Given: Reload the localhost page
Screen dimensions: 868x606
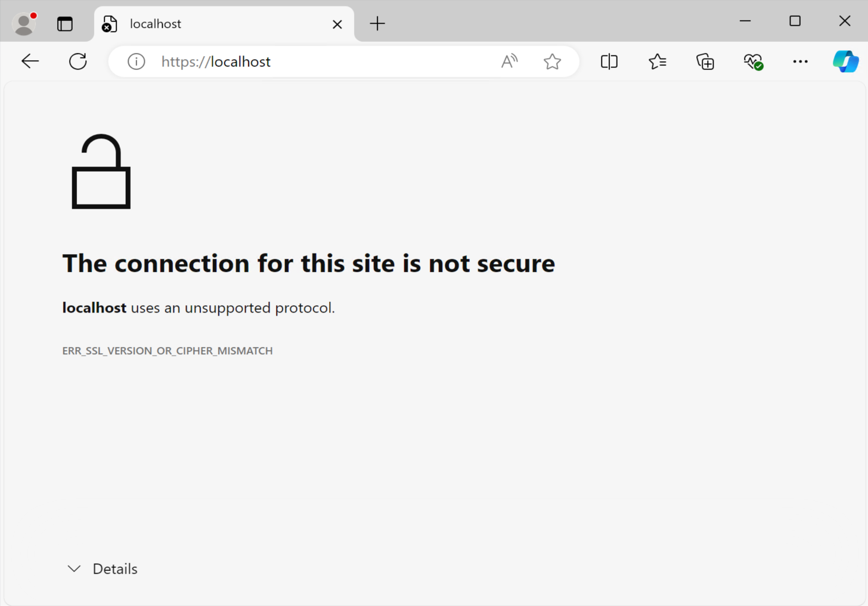Looking at the screenshot, I should pos(77,61).
